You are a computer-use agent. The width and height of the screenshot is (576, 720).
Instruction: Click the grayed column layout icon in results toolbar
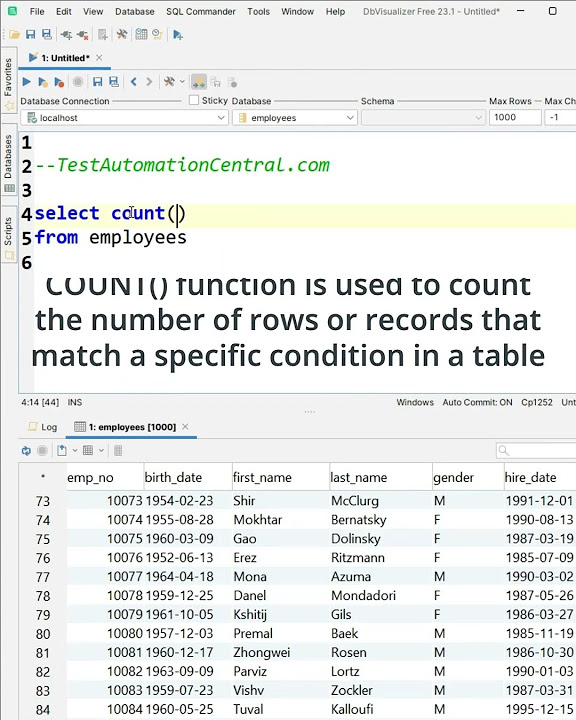[118, 450]
